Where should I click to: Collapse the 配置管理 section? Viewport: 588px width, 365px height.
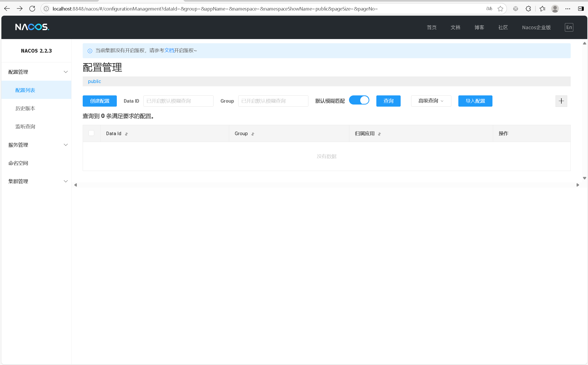66,72
